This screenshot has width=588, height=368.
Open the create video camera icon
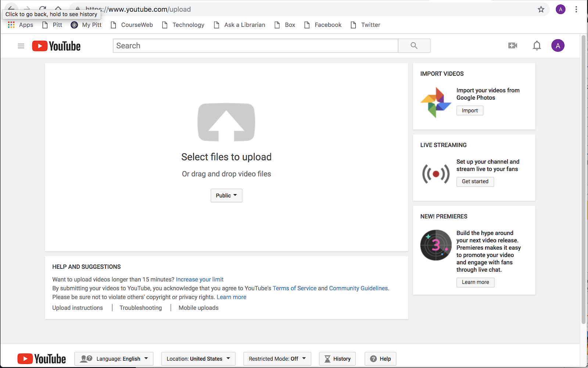[x=513, y=46]
